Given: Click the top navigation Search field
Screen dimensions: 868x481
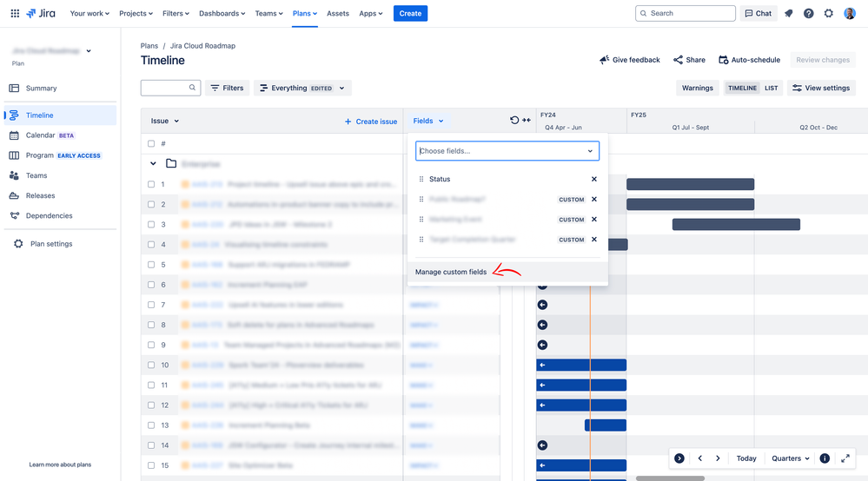Looking at the screenshot, I should tap(686, 13).
